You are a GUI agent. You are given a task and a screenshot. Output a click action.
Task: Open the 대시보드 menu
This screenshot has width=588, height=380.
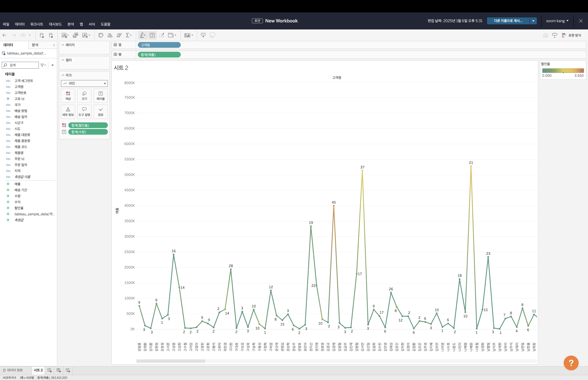(55, 24)
